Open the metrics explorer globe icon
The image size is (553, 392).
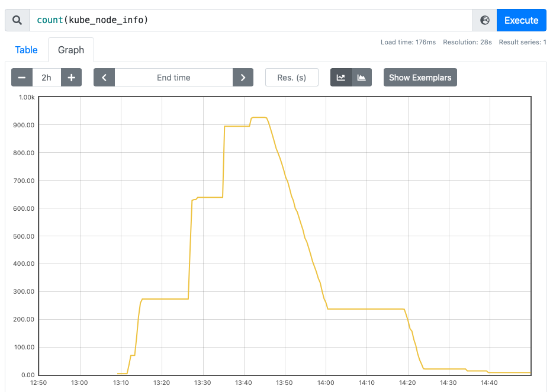tap(484, 20)
